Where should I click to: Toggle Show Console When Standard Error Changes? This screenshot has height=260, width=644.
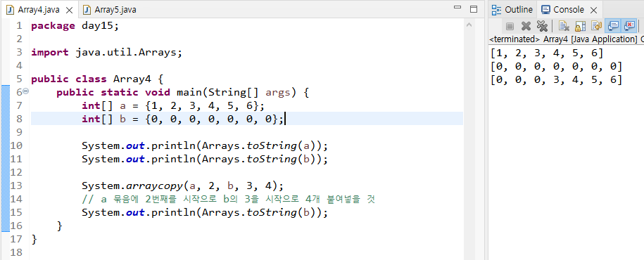tap(629, 26)
